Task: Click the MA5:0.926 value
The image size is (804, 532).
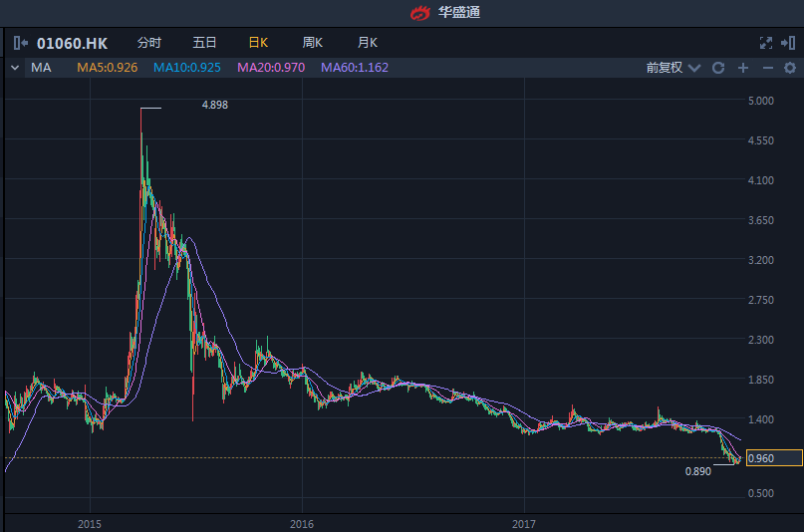Action: coord(108,68)
